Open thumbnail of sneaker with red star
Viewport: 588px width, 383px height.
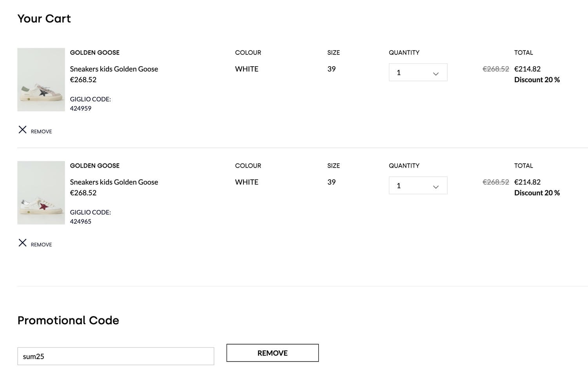41,193
